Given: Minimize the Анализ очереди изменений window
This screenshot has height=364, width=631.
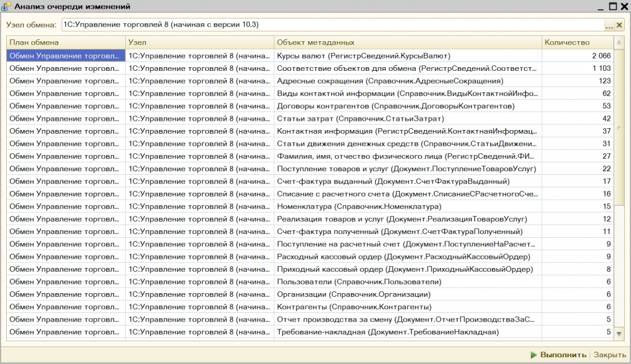Looking at the screenshot, I should (x=600, y=7).
